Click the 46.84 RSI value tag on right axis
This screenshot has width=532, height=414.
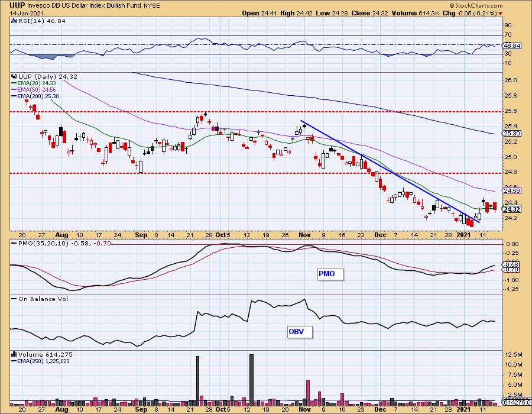(x=512, y=46)
